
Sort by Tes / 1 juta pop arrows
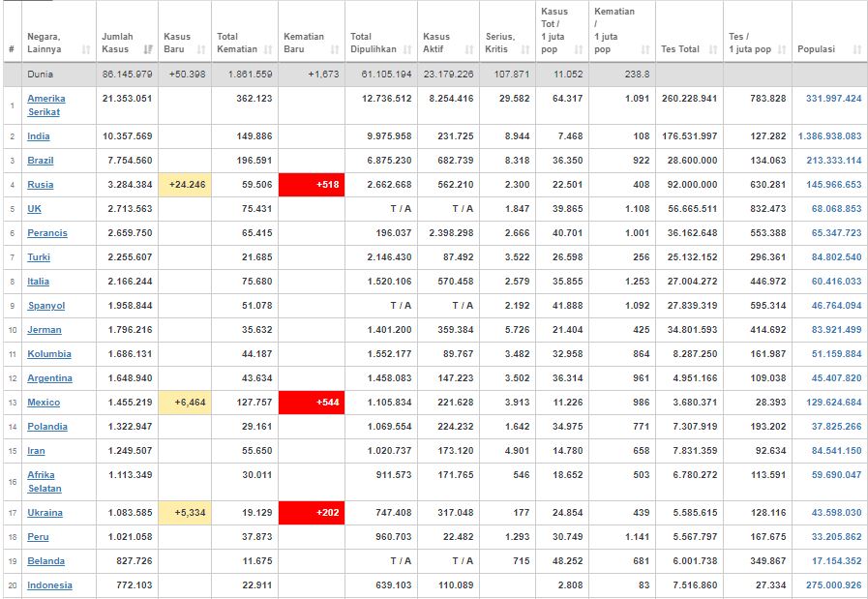[x=782, y=49]
